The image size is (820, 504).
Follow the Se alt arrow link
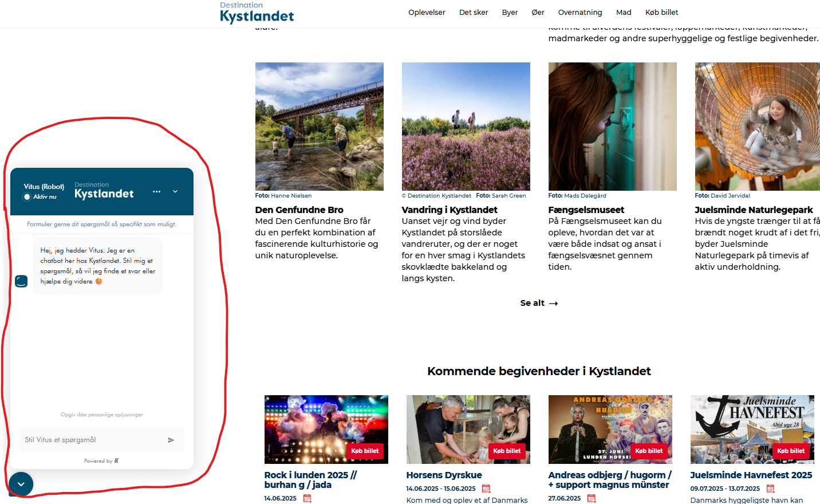538,303
